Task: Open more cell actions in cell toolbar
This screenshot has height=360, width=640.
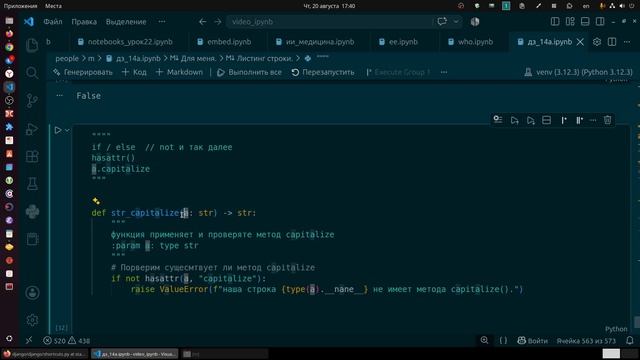Action: tap(593, 120)
